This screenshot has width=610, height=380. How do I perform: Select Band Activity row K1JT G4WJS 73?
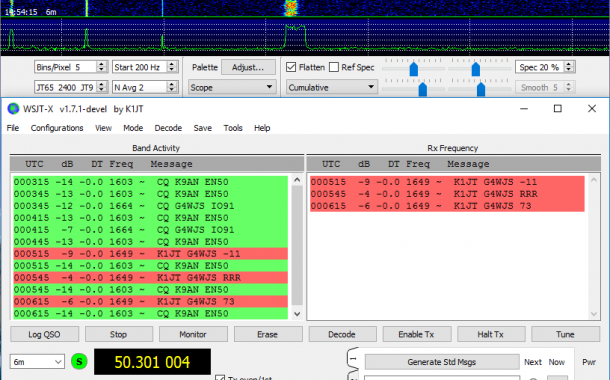[151, 301]
